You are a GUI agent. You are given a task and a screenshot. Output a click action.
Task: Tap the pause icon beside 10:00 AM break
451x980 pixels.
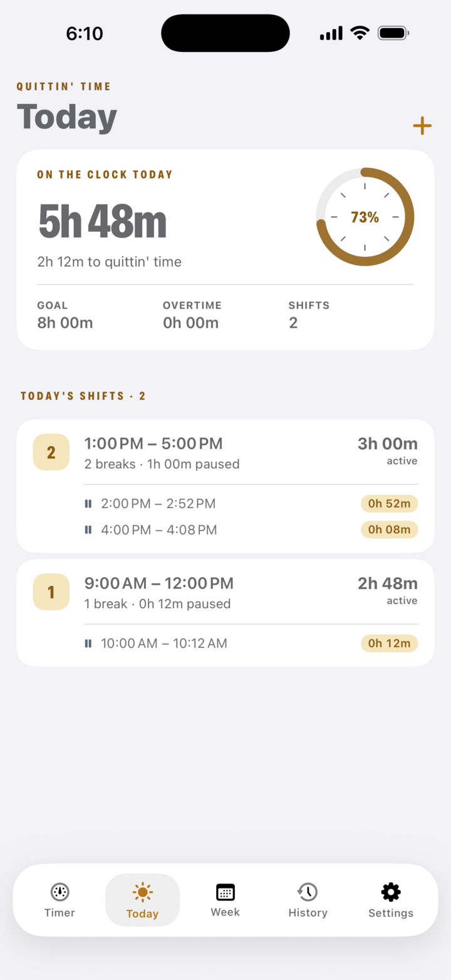click(x=88, y=644)
